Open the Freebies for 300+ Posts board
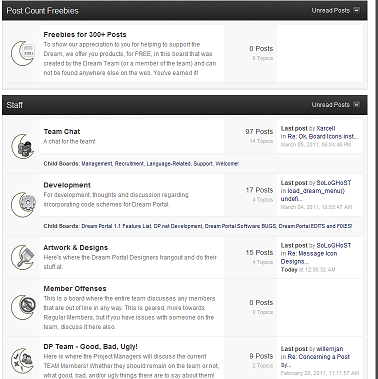The height and width of the screenshot is (379, 378). coord(85,34)
